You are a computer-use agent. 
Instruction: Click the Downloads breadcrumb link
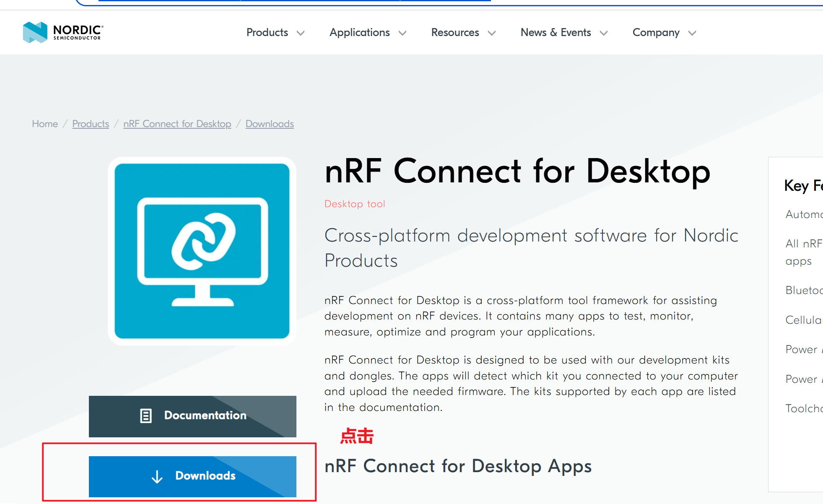[270, 124]
